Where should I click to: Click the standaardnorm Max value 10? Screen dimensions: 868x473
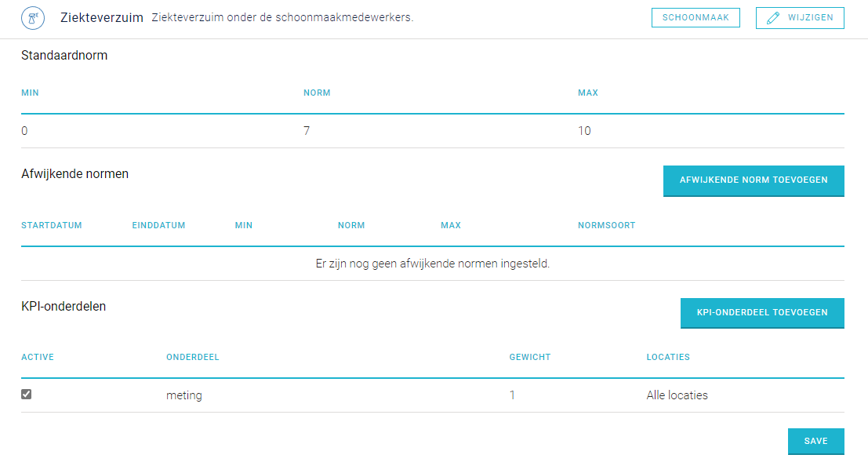tap(584, 131)
